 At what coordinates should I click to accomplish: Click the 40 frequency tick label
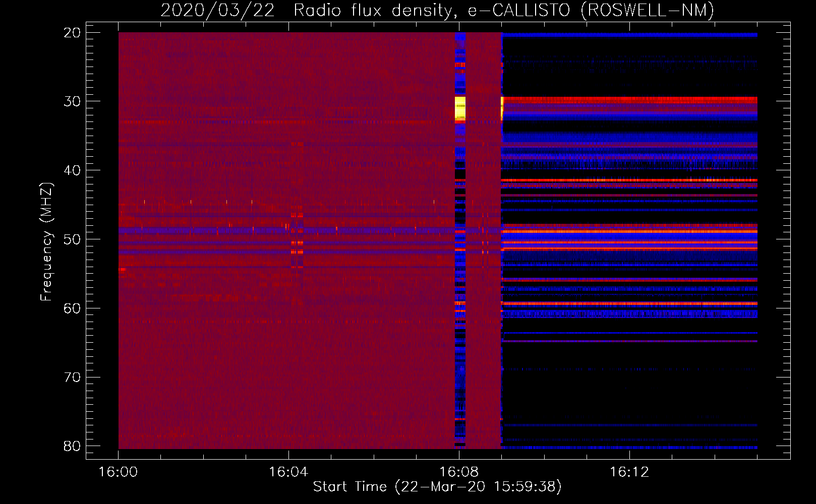72,170
